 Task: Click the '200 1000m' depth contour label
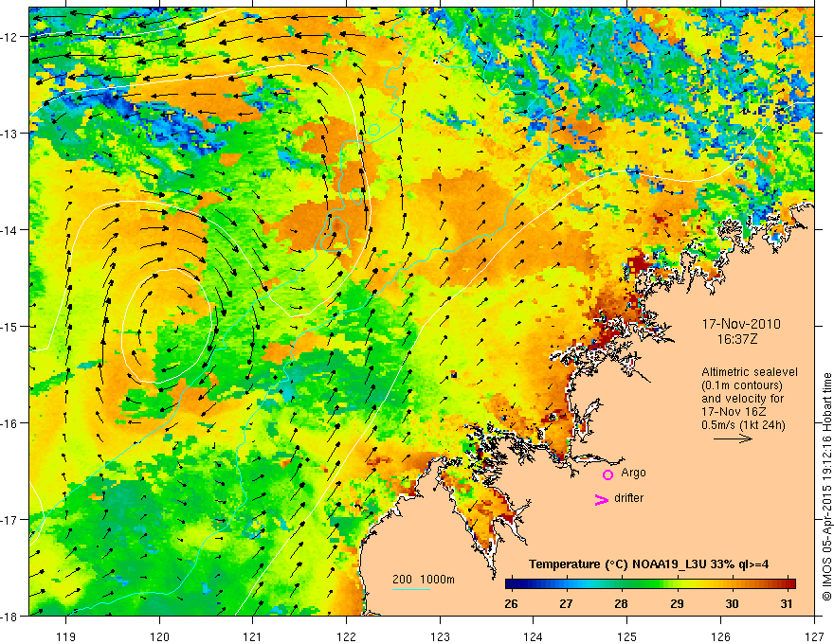click(424, 580)
